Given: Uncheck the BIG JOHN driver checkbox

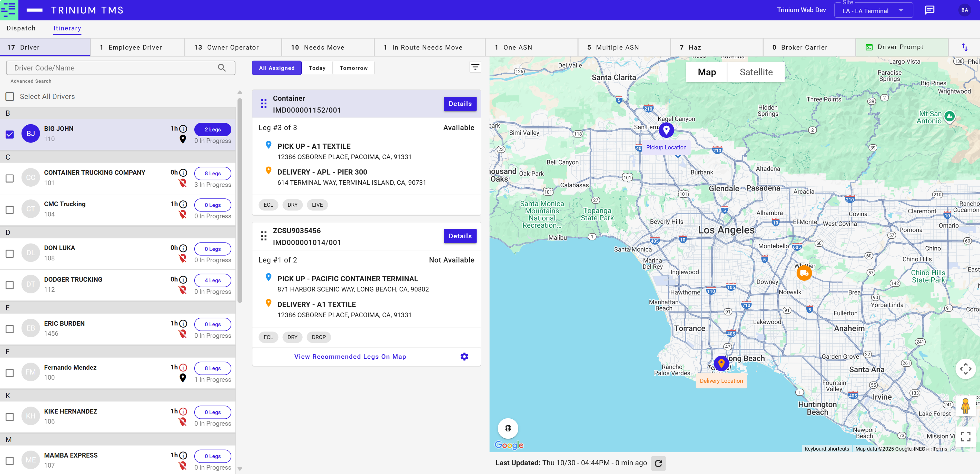Looking at the screenshot, I should 10,134.
